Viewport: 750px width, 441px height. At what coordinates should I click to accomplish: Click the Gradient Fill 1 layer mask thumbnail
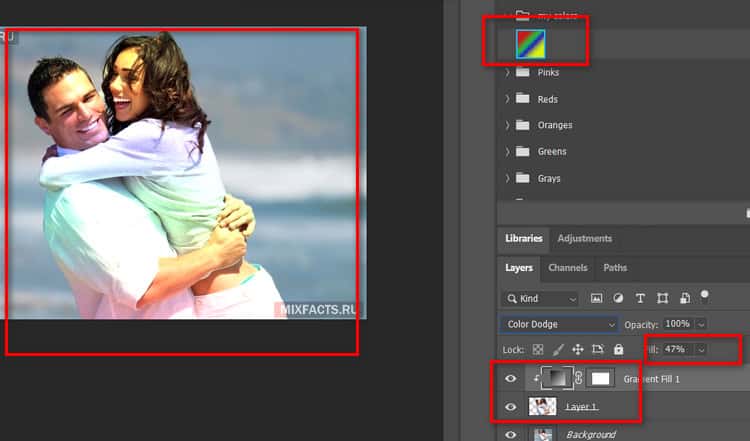click(601, 379)
